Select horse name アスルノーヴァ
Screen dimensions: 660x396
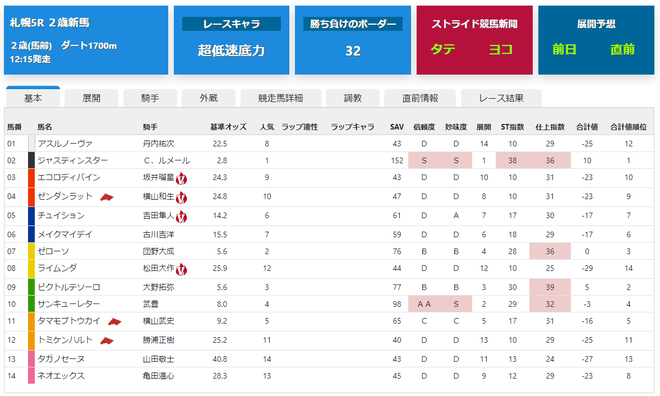[x=65, y=144]
